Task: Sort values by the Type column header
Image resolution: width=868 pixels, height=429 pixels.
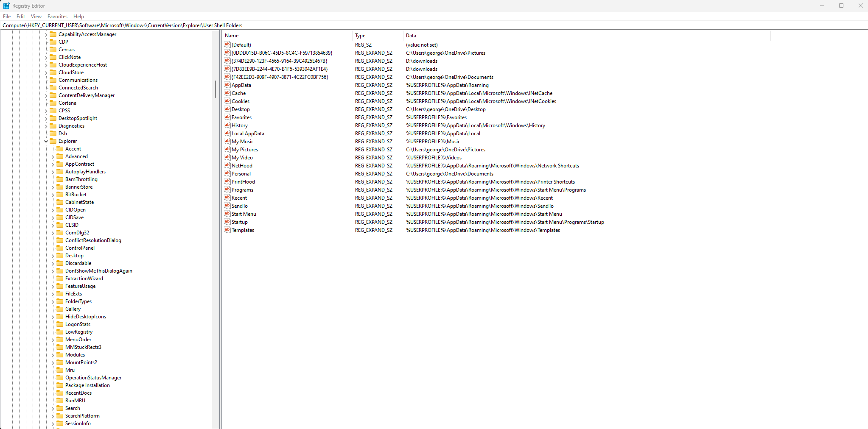Action: click(x=378, y=36)
